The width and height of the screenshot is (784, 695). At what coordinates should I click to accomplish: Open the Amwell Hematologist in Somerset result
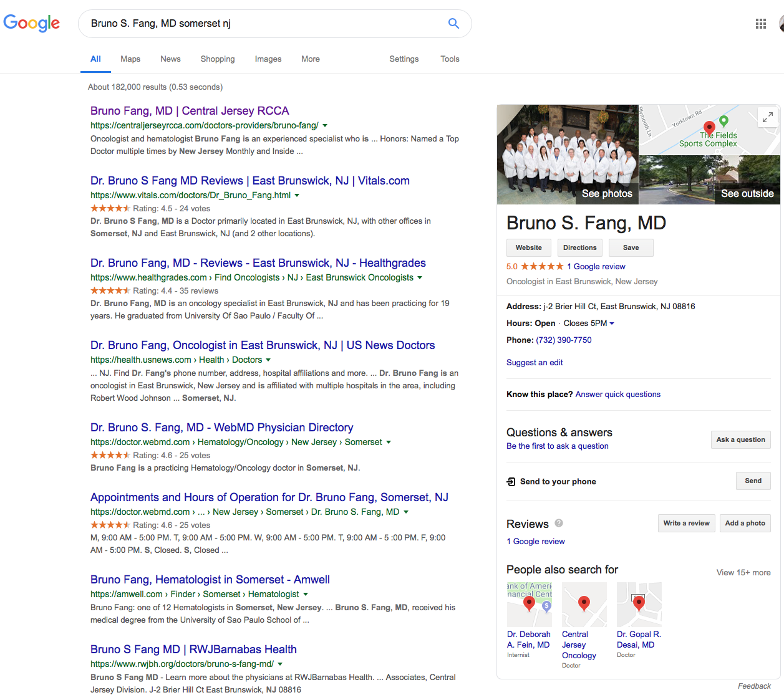click(210, 580)
